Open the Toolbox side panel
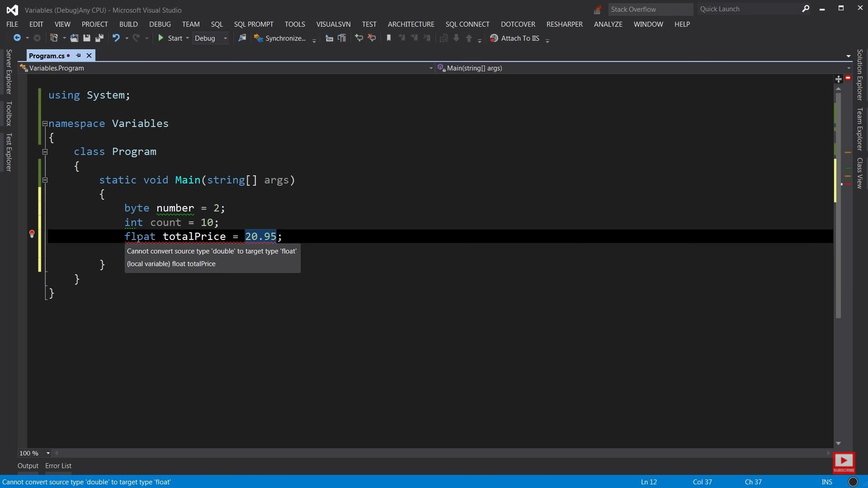The image size is (868, 488). click(x=9, y=113)
